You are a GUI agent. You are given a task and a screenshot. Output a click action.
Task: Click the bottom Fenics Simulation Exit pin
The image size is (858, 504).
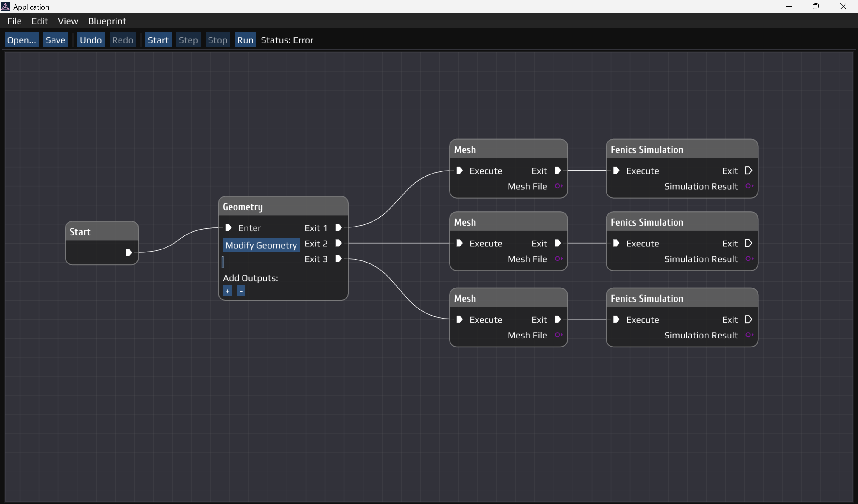coord(748,319)
